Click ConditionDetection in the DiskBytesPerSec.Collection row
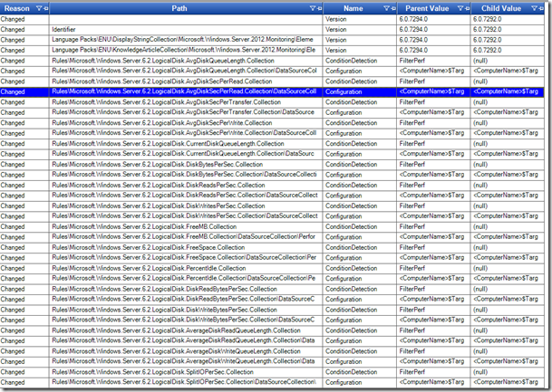This screenshot has height=392, width=552. pyautogui.click(x=351, y=164)
